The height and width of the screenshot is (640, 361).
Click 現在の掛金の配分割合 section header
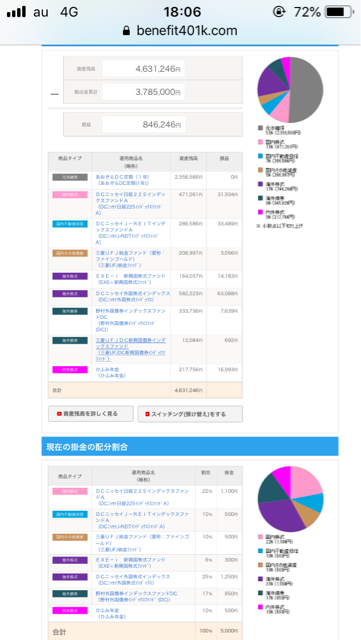tap(190, 447)
